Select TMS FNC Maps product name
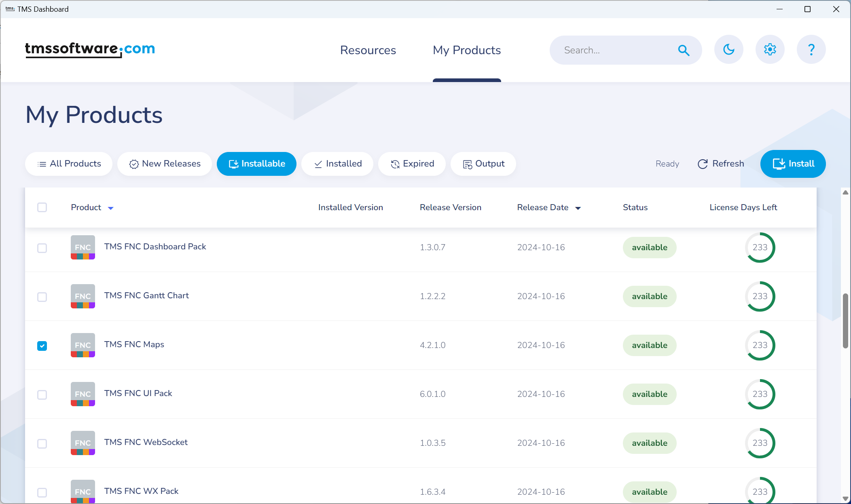 point(134,344)
